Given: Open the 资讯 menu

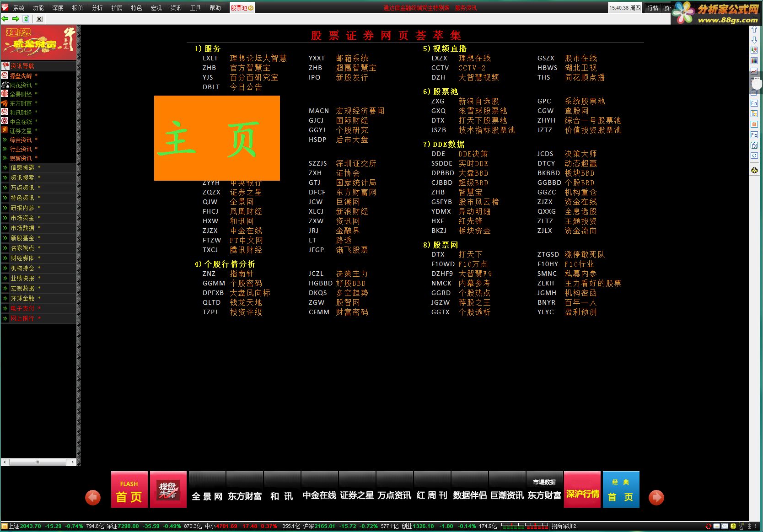Looking at the screenshot, I should pyautogui.click(x=176, y=8).
